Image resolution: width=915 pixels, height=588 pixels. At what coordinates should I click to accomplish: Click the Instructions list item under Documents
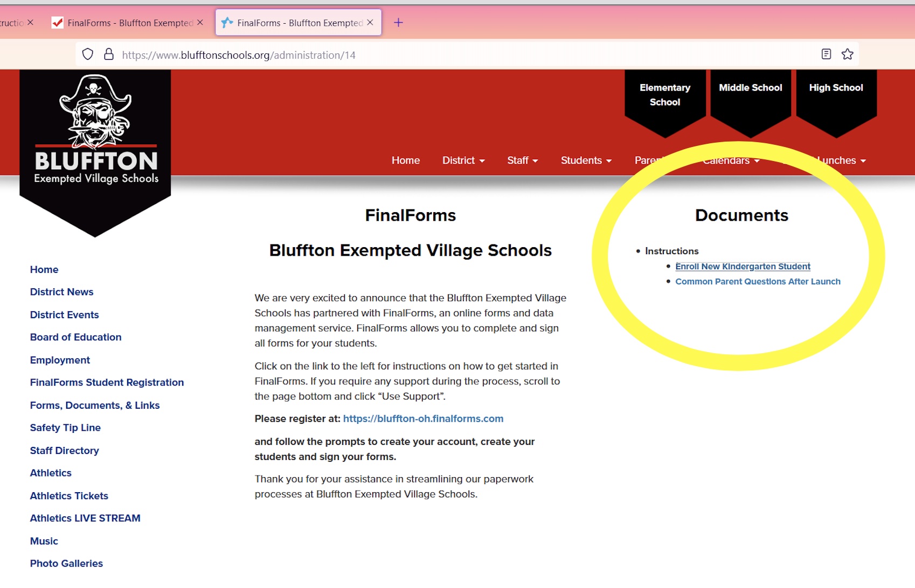point(671,251)
